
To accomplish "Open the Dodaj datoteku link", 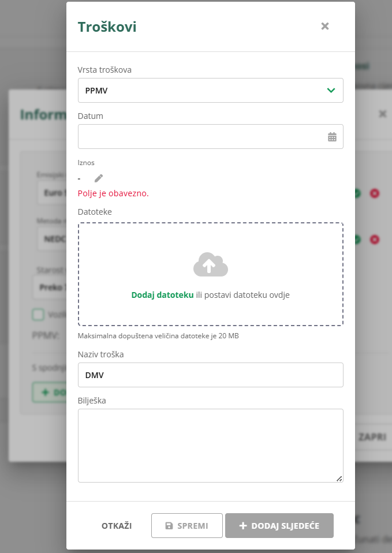I will (x=162, y=295).
